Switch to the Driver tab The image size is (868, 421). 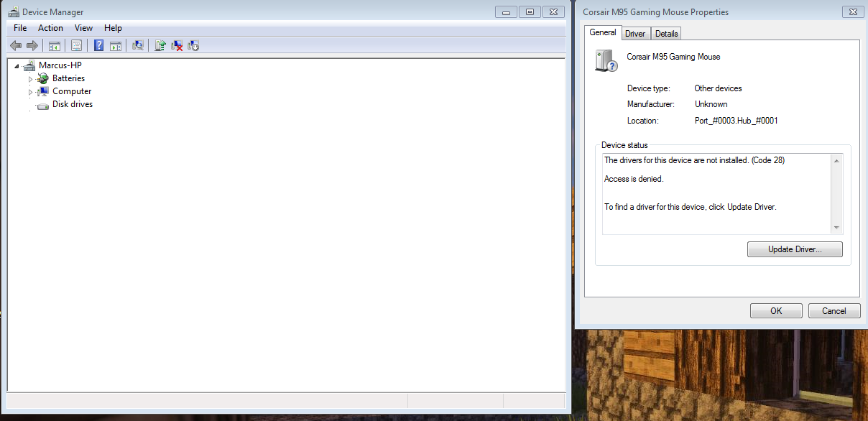pyautogui.click(x=635, y=34)
